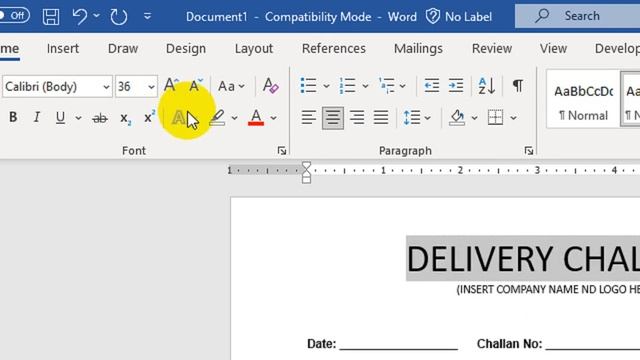Open the borders dropdown arrow
Viewport: 640px width, 360px height.
click(x=513, y=118)
